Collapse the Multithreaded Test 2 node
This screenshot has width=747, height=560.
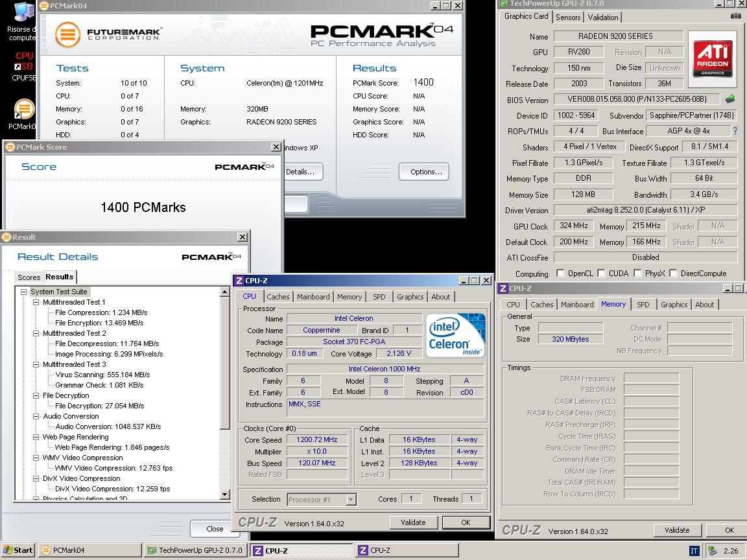[36, 333]
